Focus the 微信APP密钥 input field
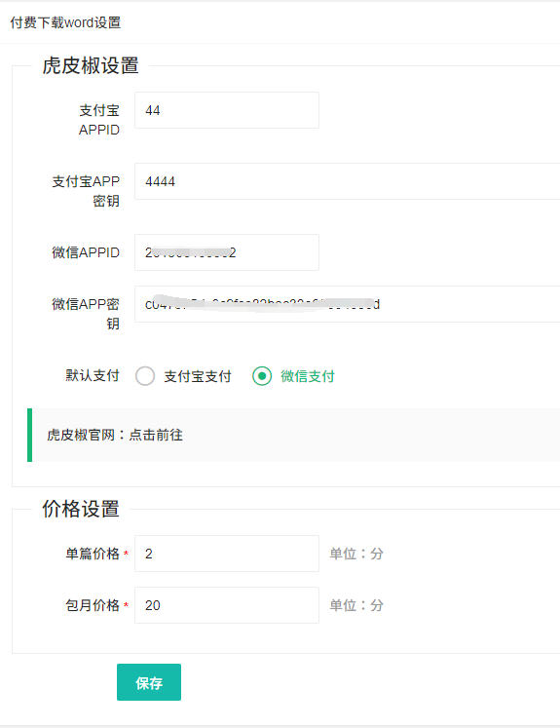Viewport: 560px width, 728px height. 348,304
